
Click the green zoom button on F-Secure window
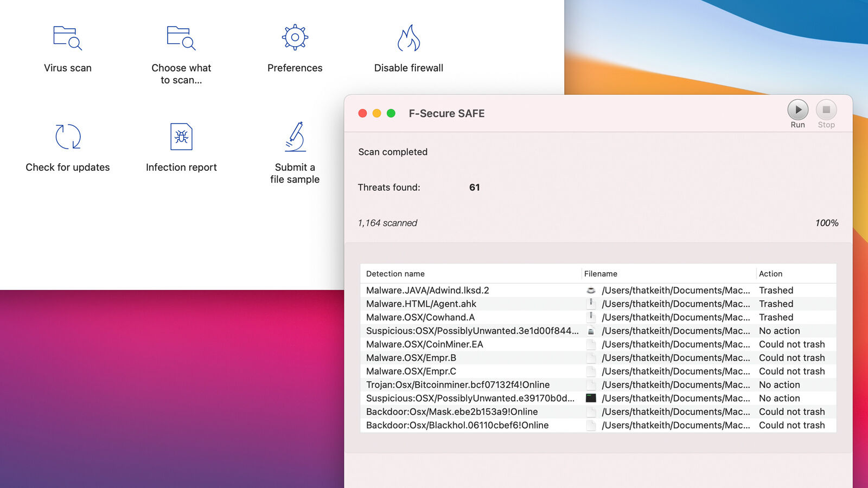click(391, 113)
